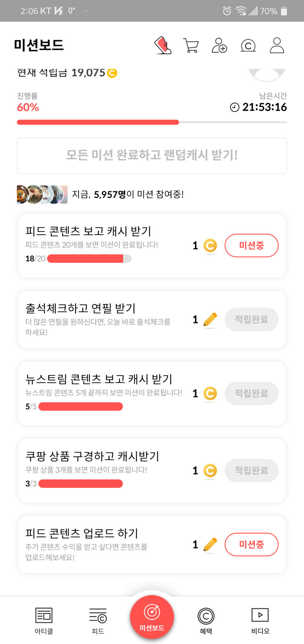Tap the add friend icon

pyautogui.click(x=219, y=46)
